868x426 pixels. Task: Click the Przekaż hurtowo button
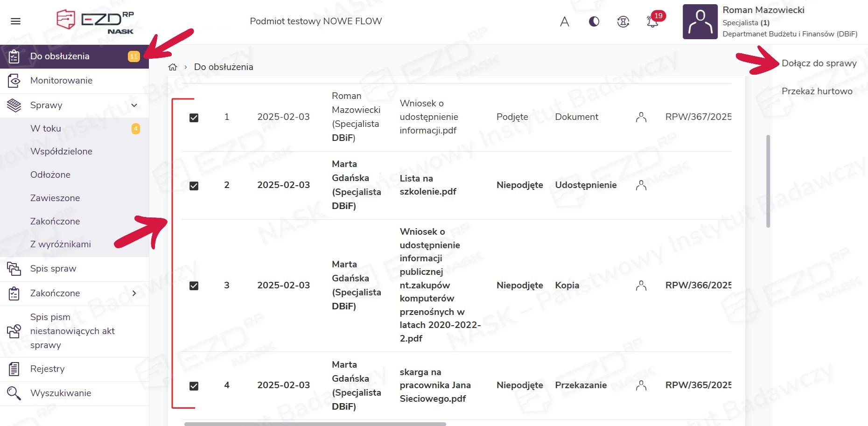pyautogui.click(x=817, y=91)
